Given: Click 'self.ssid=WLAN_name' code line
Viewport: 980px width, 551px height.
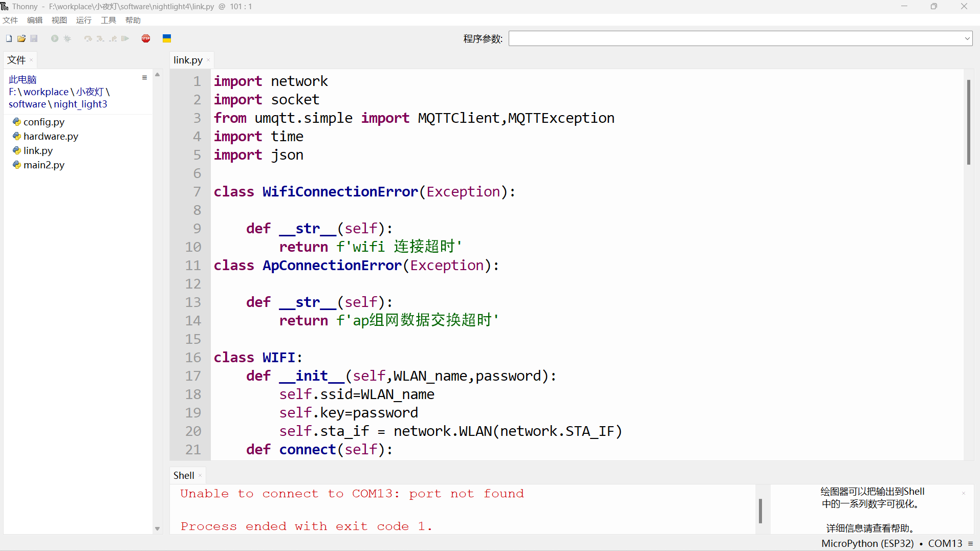Looking at the screenshot, I should pyautogui.click(x=357, y=394).
